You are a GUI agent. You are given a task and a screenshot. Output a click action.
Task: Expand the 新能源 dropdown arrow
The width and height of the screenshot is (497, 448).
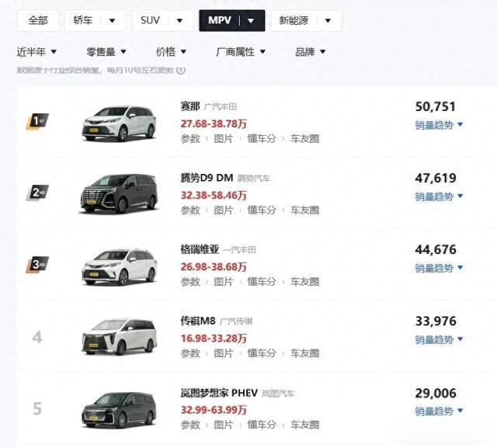[328, 21]
